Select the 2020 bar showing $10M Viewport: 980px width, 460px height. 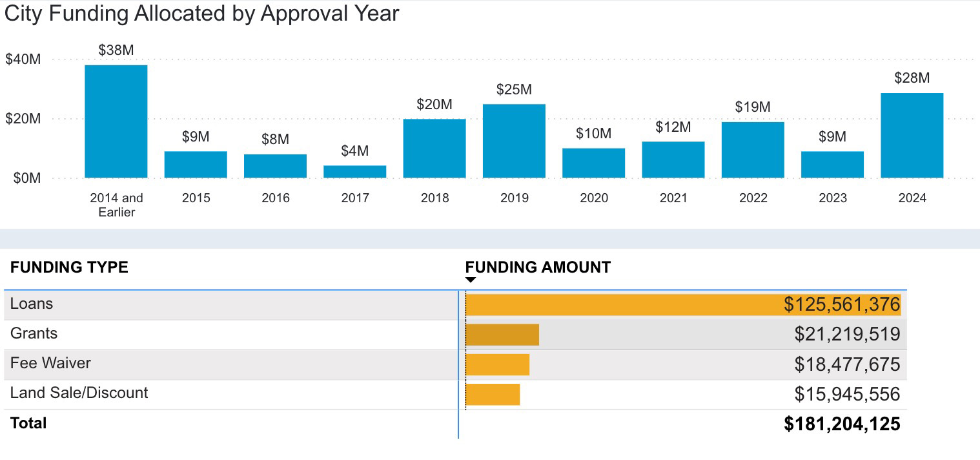[x=593, y=163]
